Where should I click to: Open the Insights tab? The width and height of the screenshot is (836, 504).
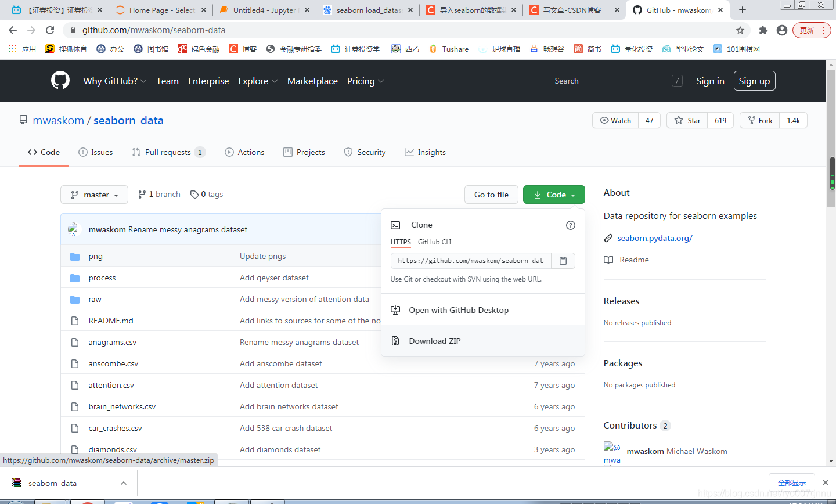click(425, 152)
